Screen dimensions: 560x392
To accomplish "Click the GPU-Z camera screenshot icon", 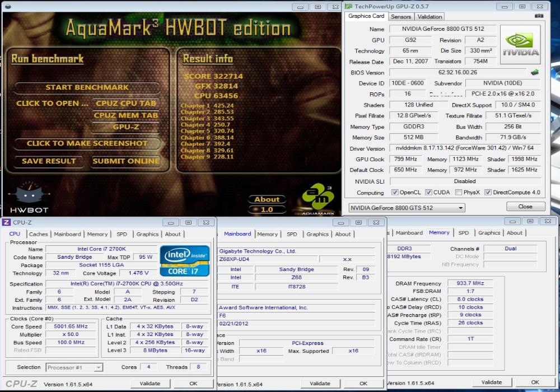I will coord(539,16).
